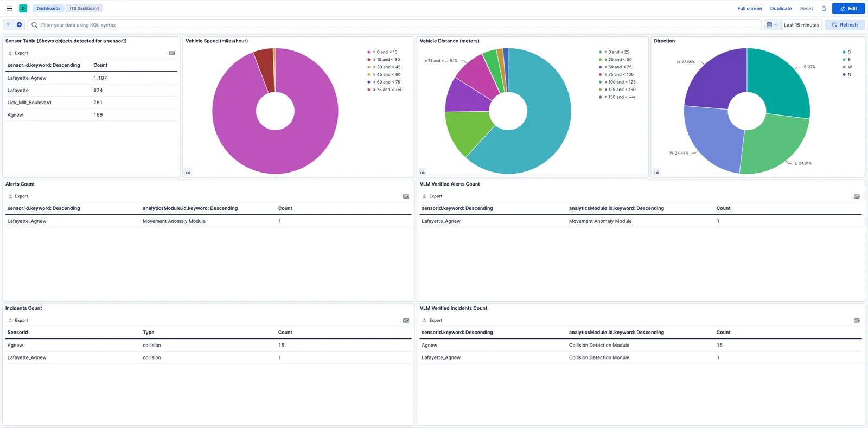
Task: Sort Incidents Count by Type column
Action: point(149,333)
